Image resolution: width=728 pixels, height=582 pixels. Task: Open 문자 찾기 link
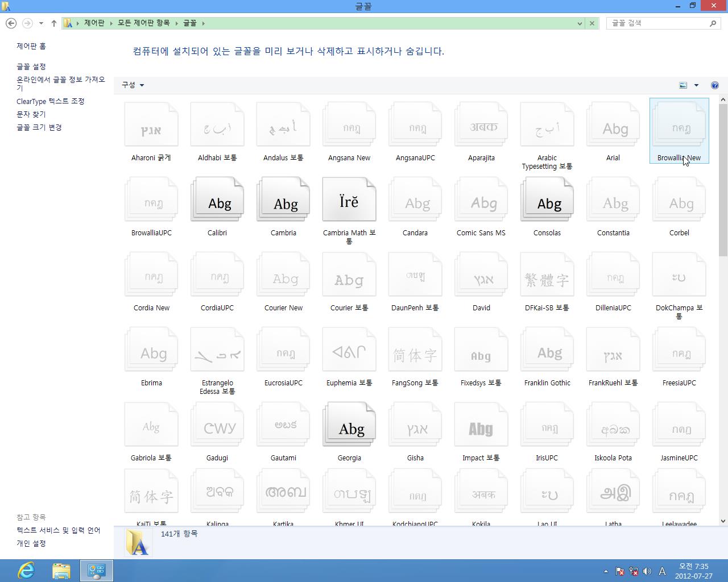pyautogui.click(x=31, y=114)
